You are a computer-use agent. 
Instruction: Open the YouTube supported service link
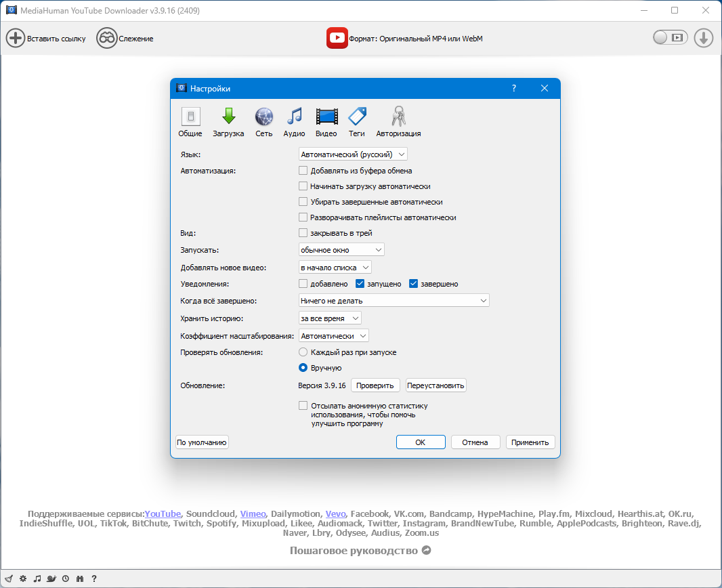click(163, 514)
